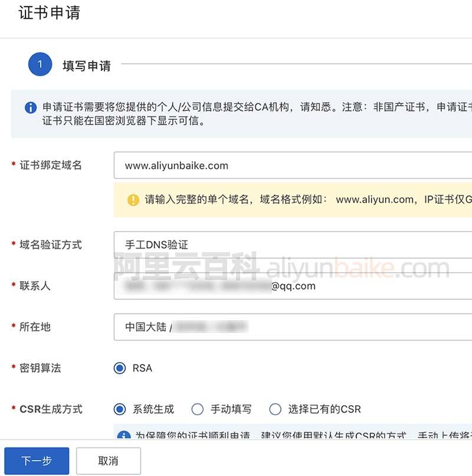Click the blue step 1 circle indicator
This screenshot has height=476, width=472.
click(x=40, y=64)
